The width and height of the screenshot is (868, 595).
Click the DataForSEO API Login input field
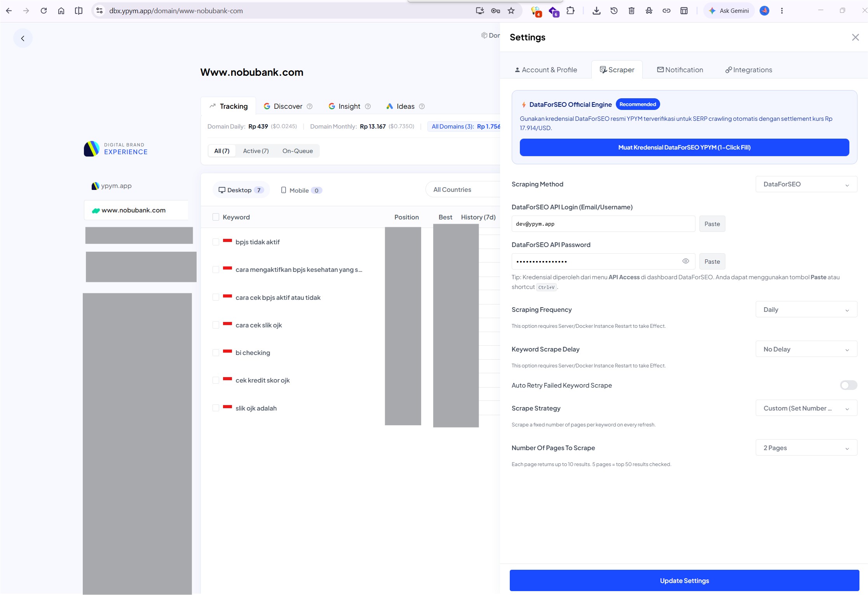(603, 224)
